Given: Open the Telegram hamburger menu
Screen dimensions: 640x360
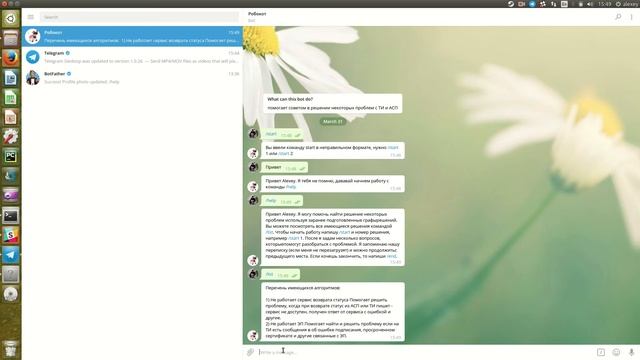Looking at the screenshot, I should pyautogui.click(x=31, y=17).
